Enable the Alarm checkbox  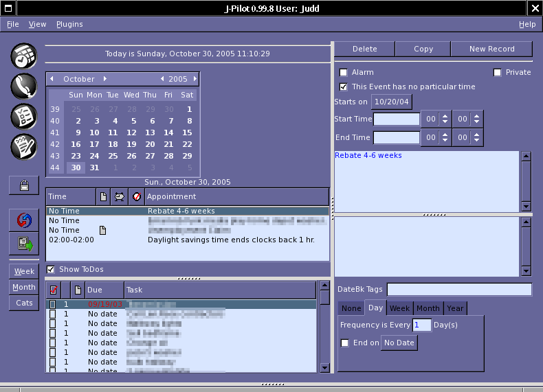coord(344,72)
